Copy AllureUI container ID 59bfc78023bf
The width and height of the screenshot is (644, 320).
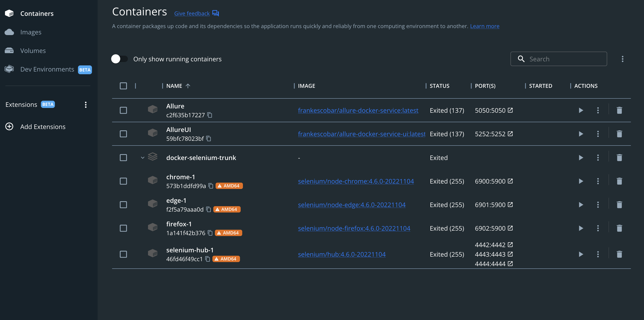(209, 139)
